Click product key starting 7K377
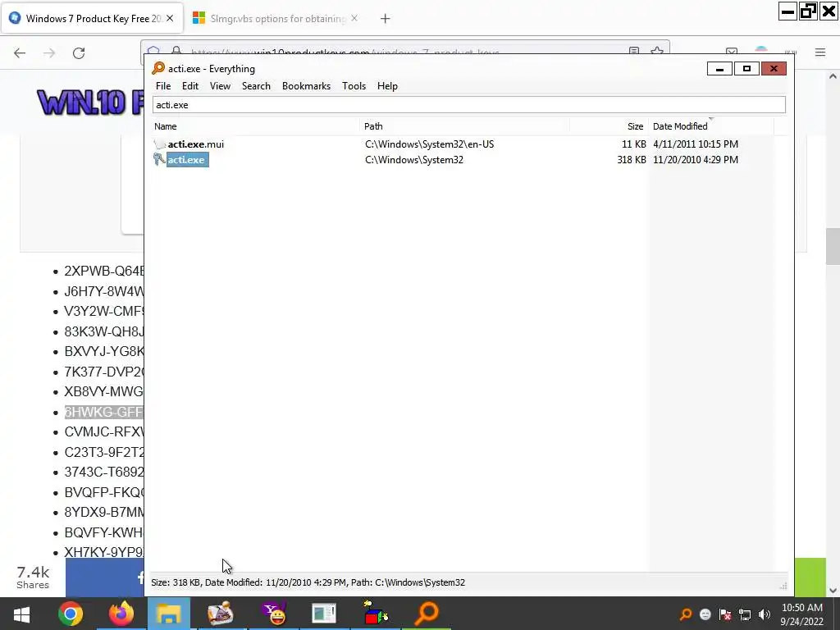 pos(104,372)
